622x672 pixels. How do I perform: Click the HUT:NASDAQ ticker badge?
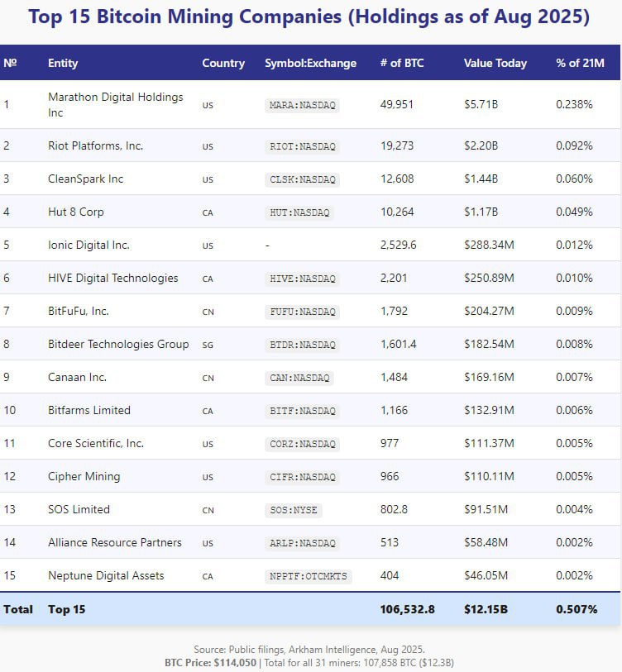tap(299, 212)
